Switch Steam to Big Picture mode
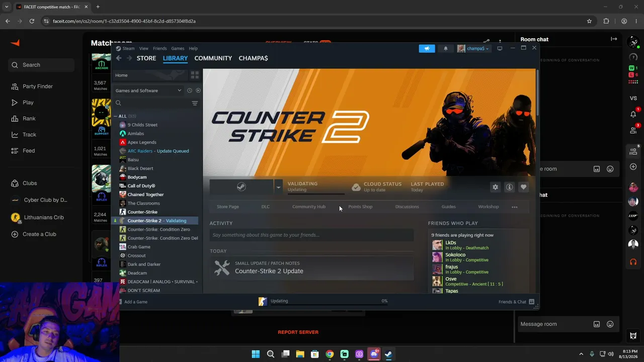 pos(500,48)
